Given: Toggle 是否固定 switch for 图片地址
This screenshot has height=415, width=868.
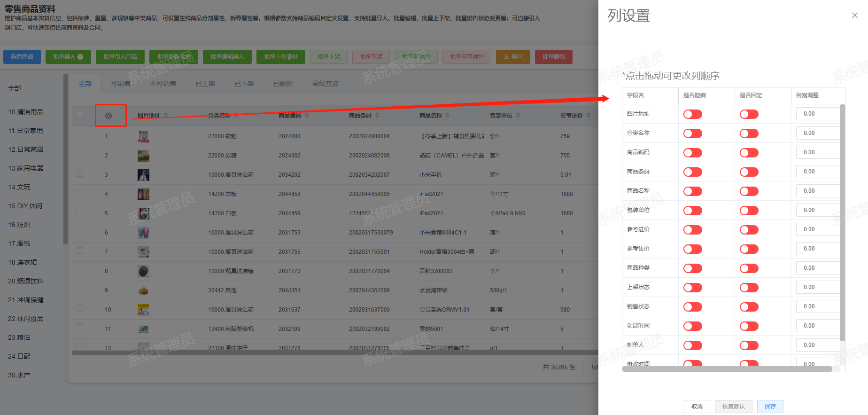Looking at the screenshot, I should 749,114.
